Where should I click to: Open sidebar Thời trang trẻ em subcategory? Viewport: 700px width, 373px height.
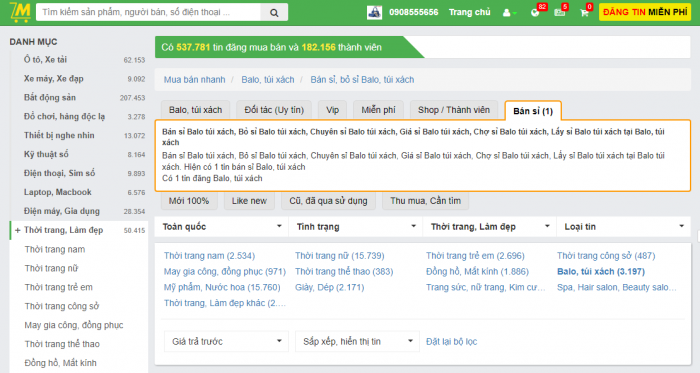[58, 287]
